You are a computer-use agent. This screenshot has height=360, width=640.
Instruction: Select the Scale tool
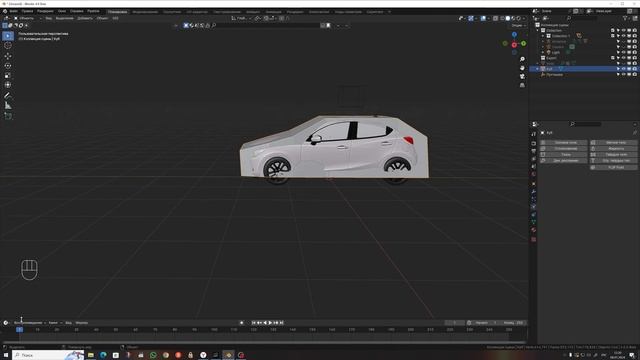[8, 76]
